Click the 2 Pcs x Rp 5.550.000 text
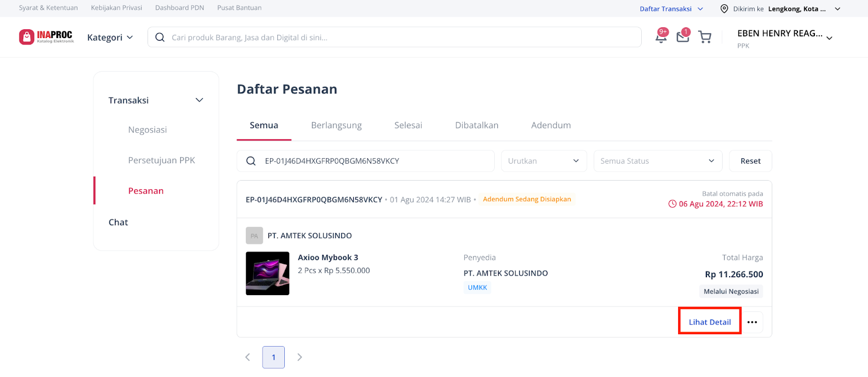The image size is (868, 377). point(334,271)
